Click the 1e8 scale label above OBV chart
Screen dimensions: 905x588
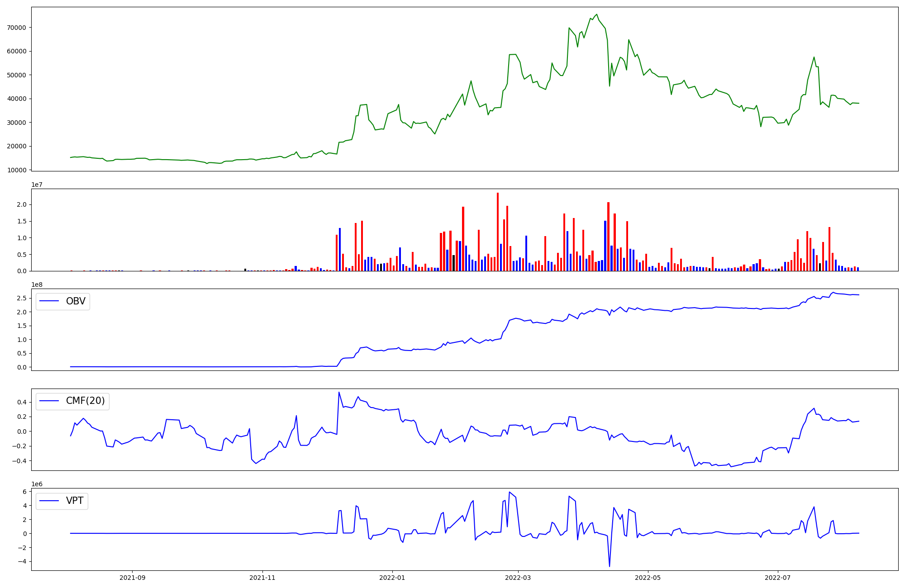(x=37, y=285)
